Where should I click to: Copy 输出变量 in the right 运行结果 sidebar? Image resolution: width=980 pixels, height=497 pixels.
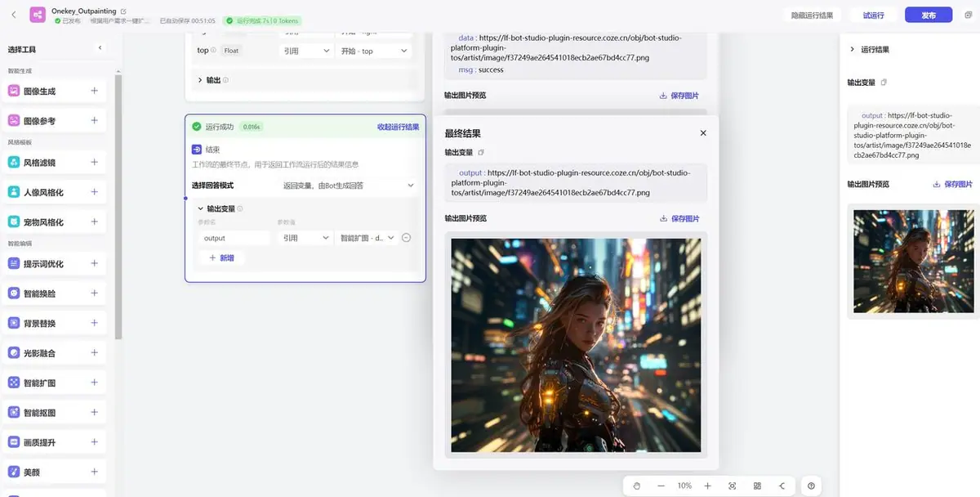[x=884, y=83]
